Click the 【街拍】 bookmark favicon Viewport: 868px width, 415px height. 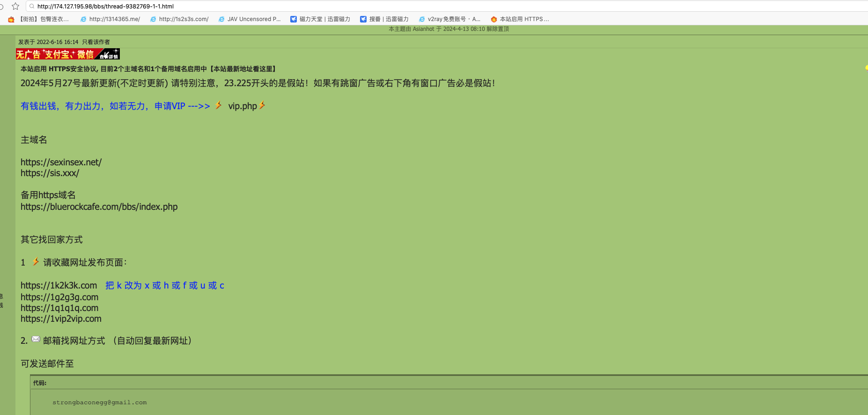coord(11,19)
